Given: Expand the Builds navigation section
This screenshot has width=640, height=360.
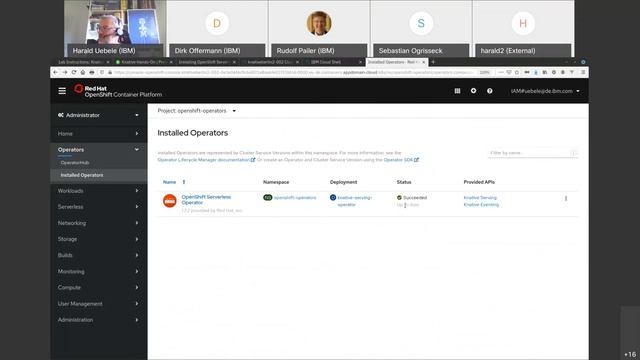Looking at the screenshot, I should click(98, 255).
